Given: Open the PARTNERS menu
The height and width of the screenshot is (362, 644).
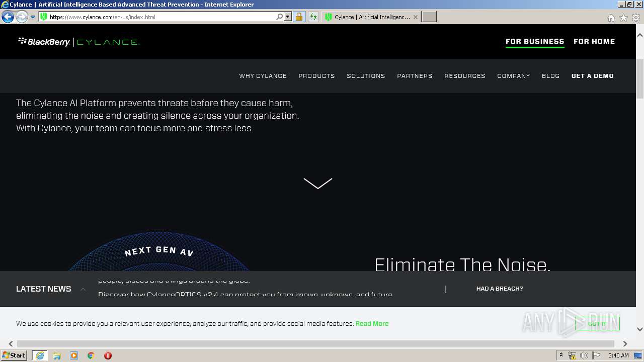Looking at the screenshot, I should tap(415, 76).
